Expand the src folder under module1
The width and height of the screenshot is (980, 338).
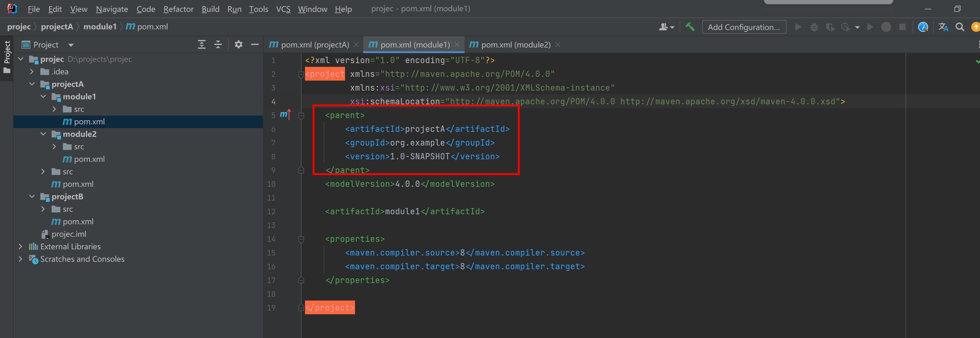pyautogui.click(x=54, y=109)
